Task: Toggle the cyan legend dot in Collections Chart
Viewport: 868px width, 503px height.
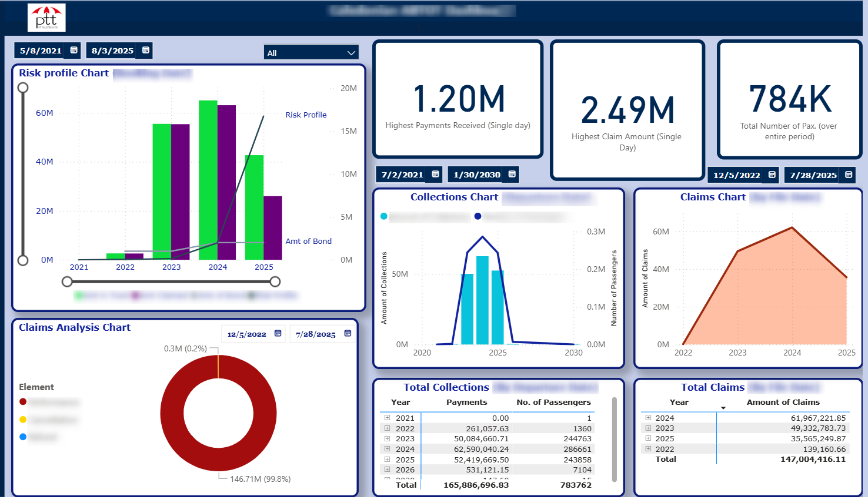Action: click(x=383, y=216)
